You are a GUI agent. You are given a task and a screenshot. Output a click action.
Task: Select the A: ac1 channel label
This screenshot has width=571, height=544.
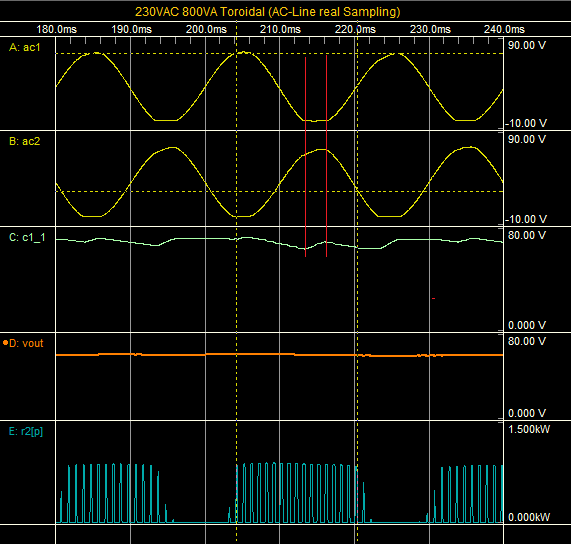pyautogui.click(x=25, y=48)
